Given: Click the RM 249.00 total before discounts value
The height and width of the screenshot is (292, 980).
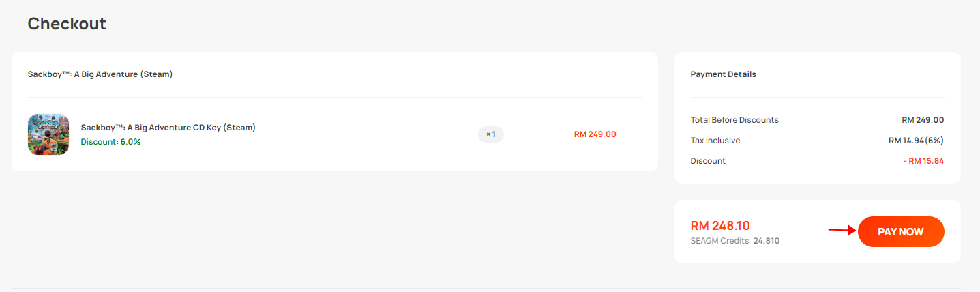Looking at the screenshot, I should tap(923, 120).
